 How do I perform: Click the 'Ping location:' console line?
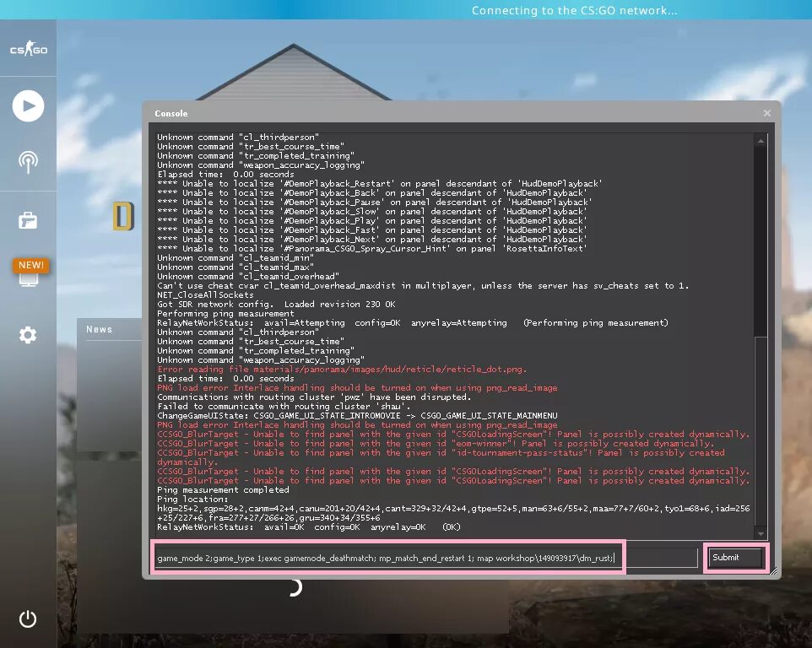click(x=192, y=499)
